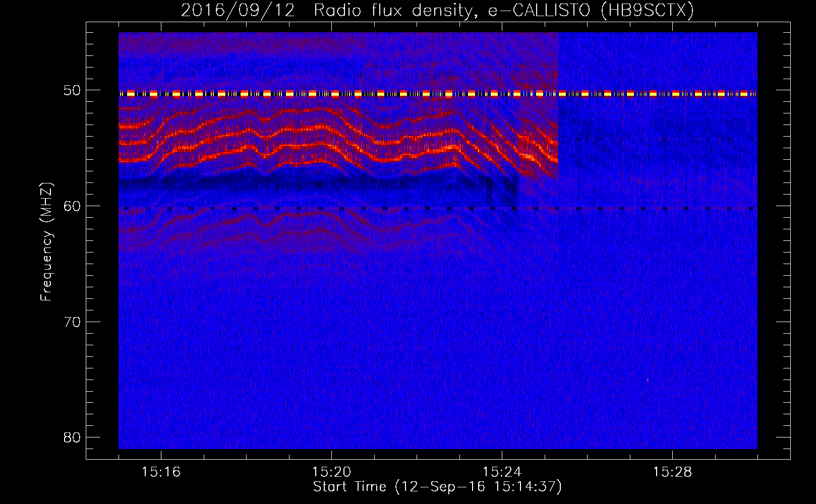Click the '70' frequency tick label
Screen dimensions: 816x504
72,322
